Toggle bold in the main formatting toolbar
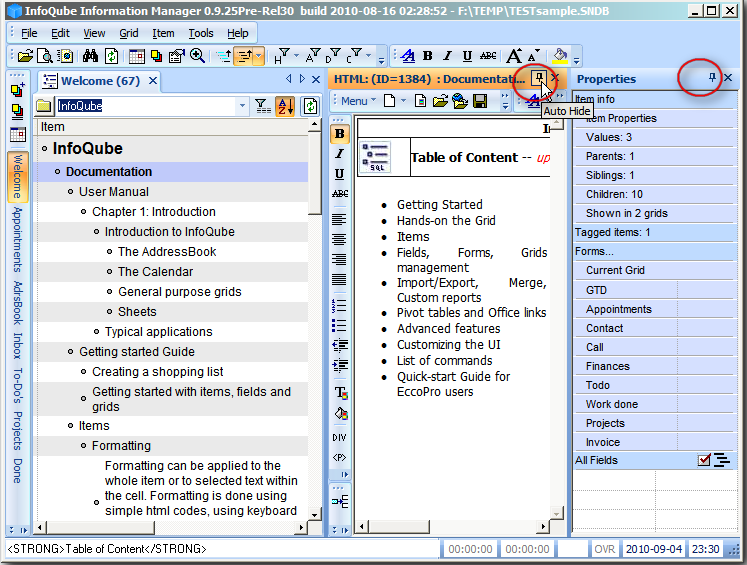This screenshot has width=747, height=565. click(x=427, y=56)
